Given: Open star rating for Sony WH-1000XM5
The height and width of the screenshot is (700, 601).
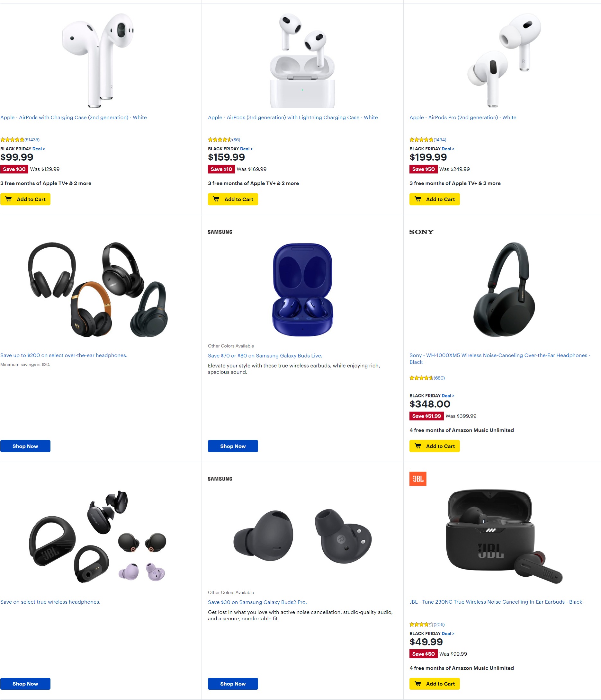Looking at the screenshot, I should click(x=427, y=378).
